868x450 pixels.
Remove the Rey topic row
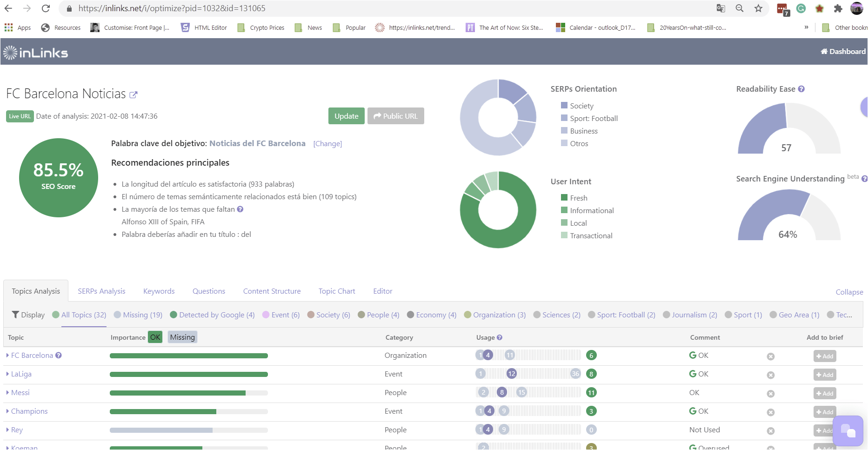(x=771, y=431)
